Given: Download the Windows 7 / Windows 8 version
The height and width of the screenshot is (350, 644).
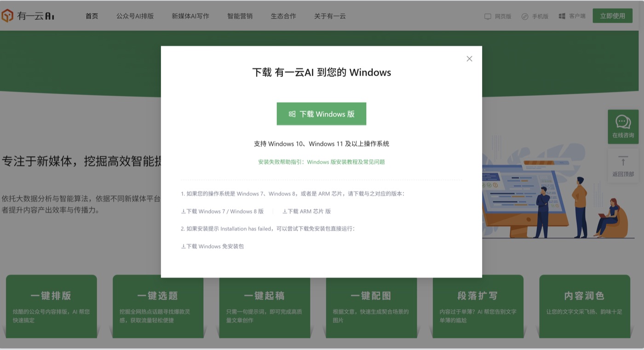Looking at the screenshot, I should 222,211.
